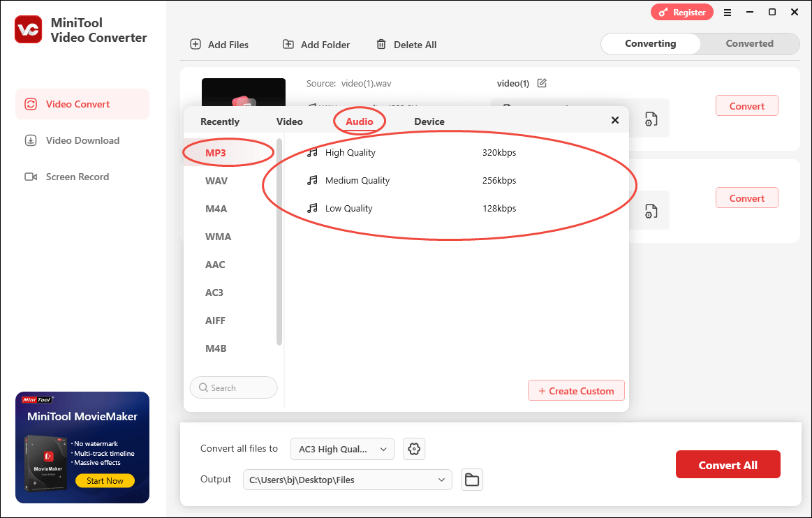Open conversion settings gear icon
Screen dimensions: 812x518
click(x=414, y=449)
